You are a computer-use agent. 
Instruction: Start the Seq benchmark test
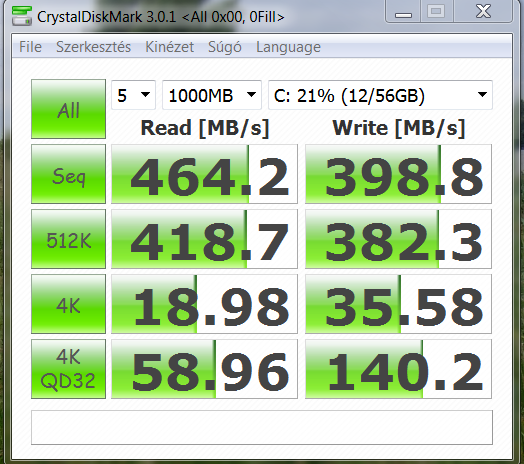click(69, 174)
